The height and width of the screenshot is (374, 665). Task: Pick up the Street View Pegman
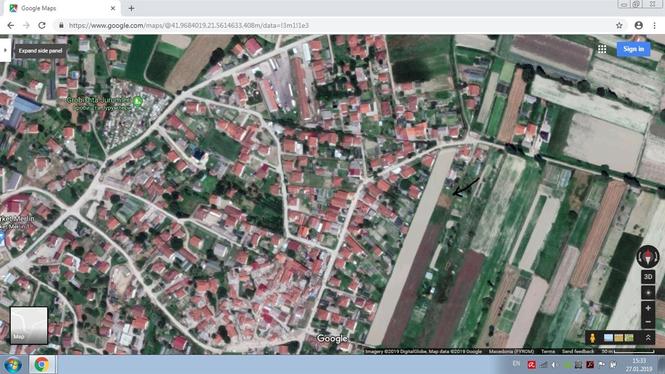(592, 338)
